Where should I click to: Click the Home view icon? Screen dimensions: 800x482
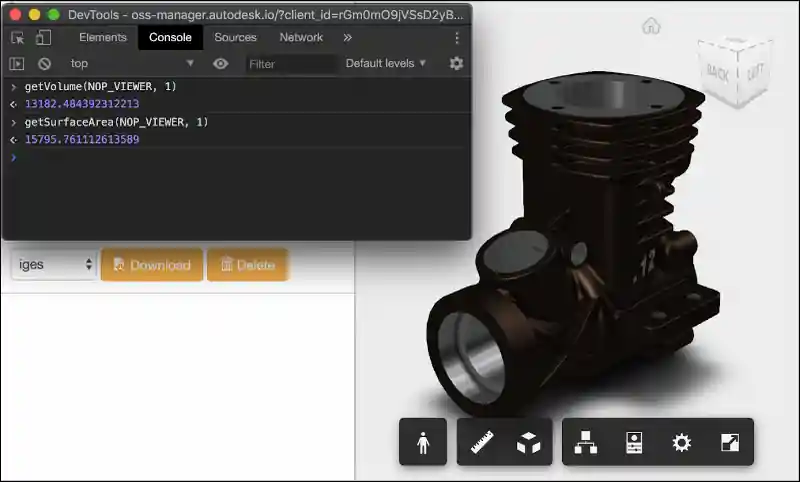652,26
